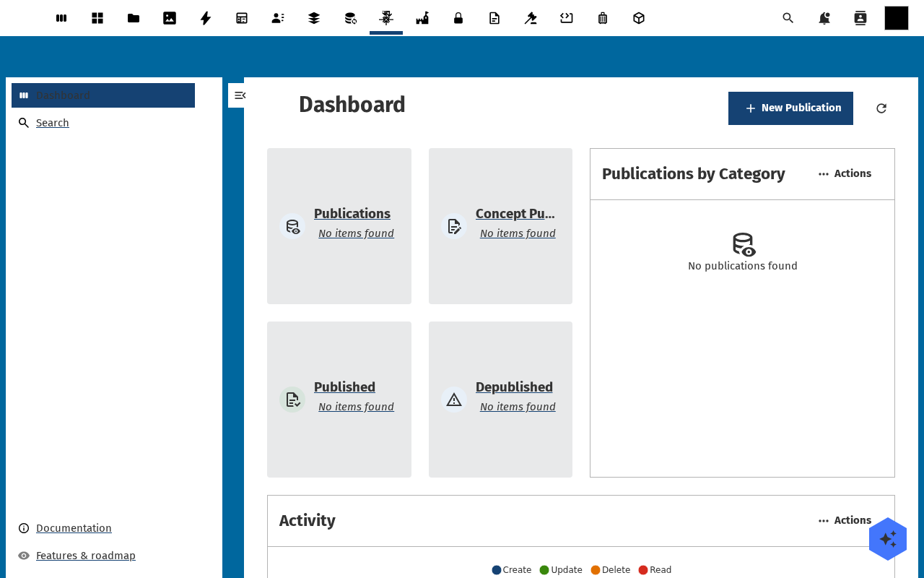924x578 pixels.
Task: Click 'No items found' under Published
Action: (356, 407)
